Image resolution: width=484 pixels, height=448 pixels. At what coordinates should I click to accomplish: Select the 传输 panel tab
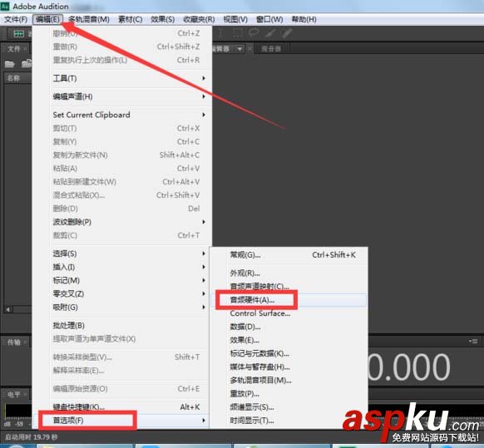tap(13, 342)
